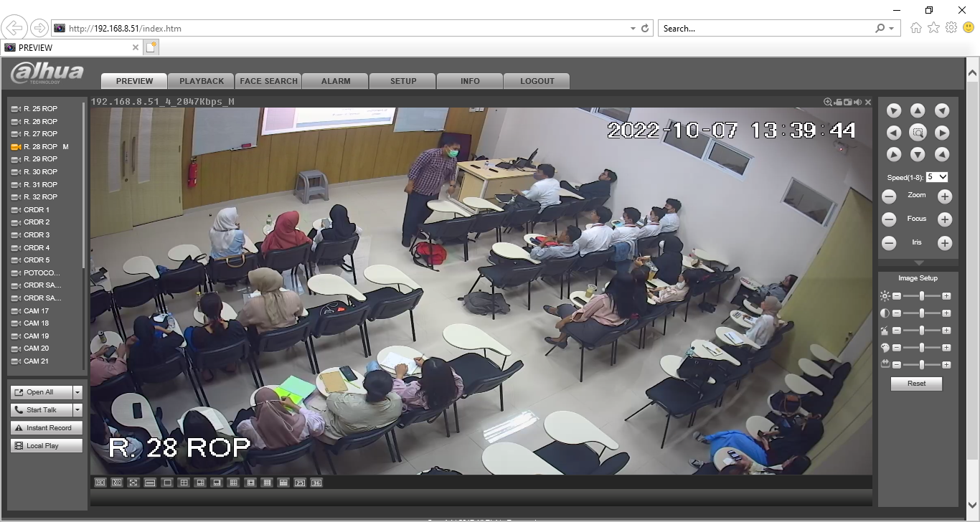Select single-window layout

[167, 483]
